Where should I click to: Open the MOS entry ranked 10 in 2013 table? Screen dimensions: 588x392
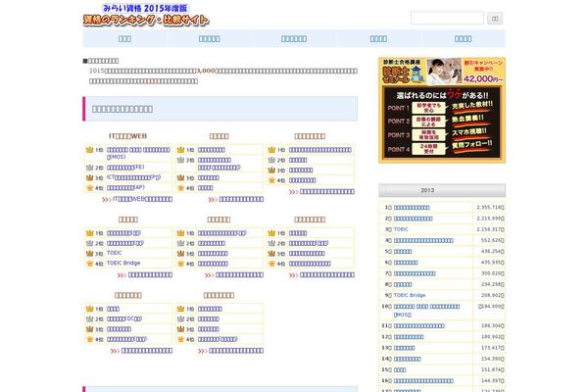pyautogui.click(x=426, y=311)
